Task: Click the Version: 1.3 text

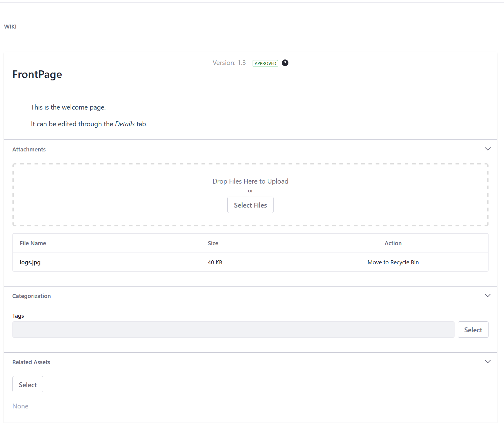Action: (229, 63)
